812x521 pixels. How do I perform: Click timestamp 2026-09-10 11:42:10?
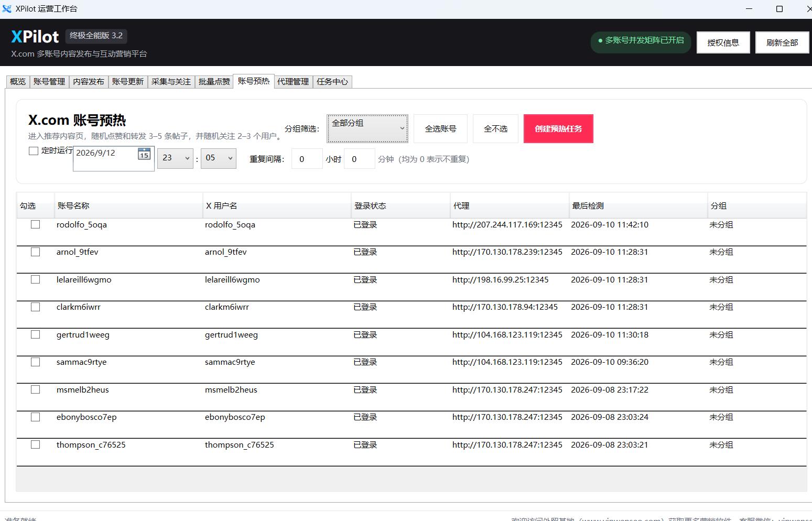pos(610,225)
